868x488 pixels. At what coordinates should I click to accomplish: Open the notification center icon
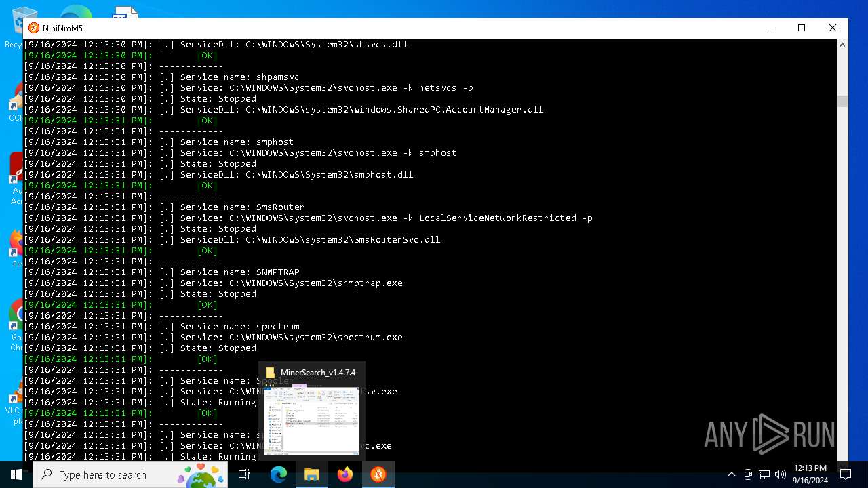tap(846, 474)
